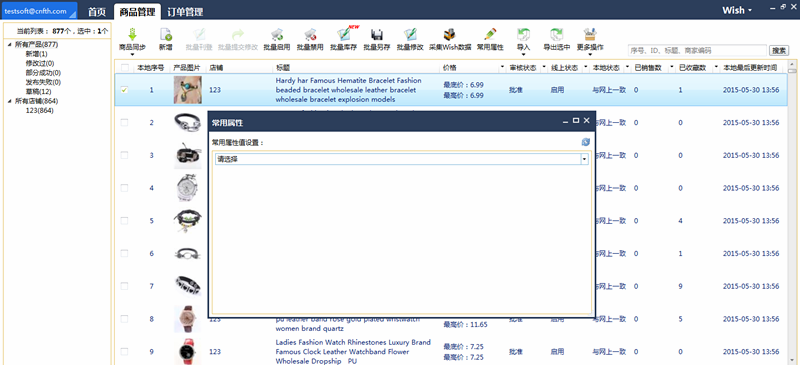Collapse the 所有店铺(864) tree node
Viewport: 800px width, 365px height.
(x=10, y=101)
